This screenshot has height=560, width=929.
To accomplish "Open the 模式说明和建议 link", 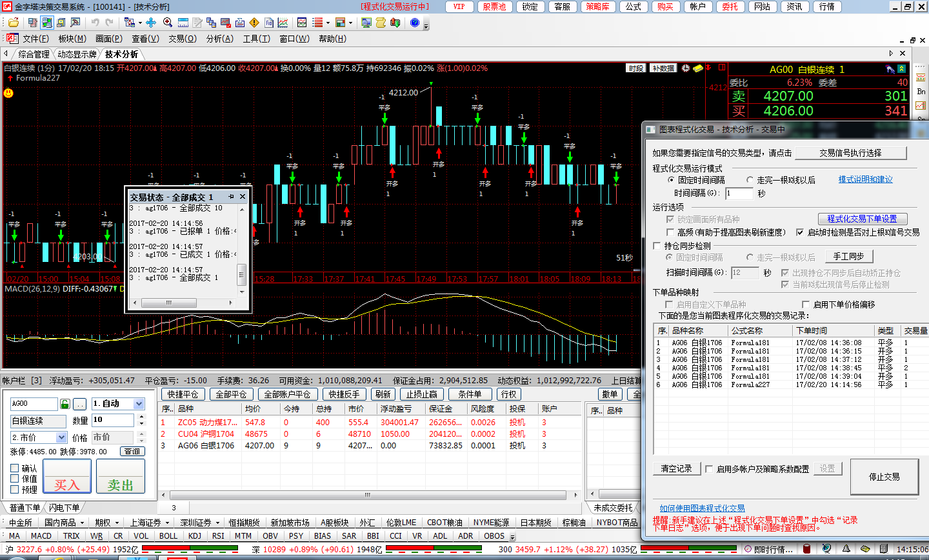I will [865, 179].
